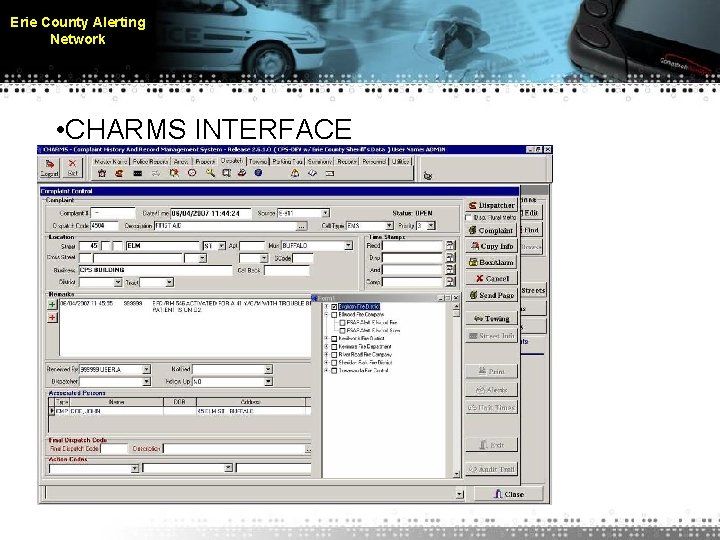Open the Call Type dropdown showing EMS
720x540 pixels.
(389, 225)
